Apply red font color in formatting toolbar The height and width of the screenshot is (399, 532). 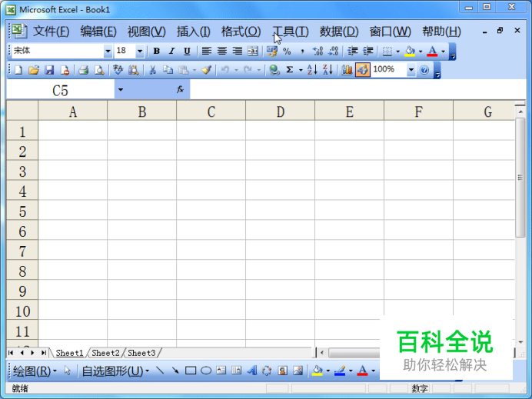click(432, 52)
